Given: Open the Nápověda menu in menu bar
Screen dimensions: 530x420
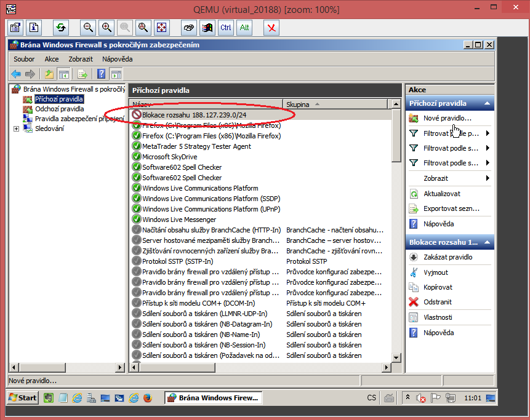Looking at the screenshot, I should tap(118, 59).
